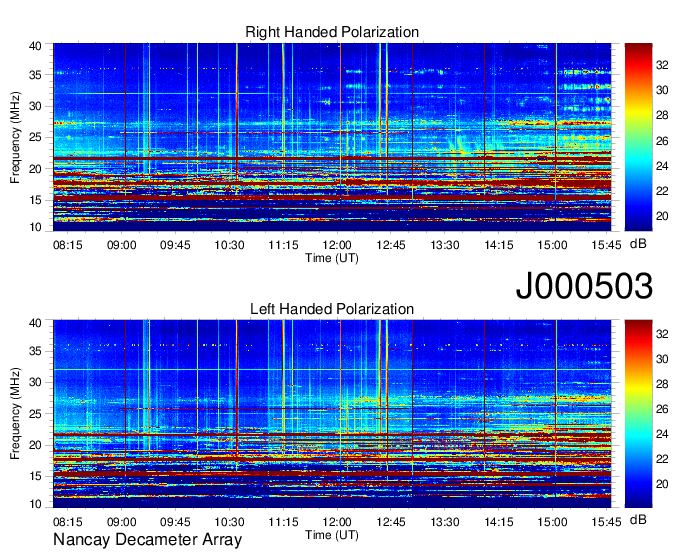This screenshot has width=680, height=552.
Task: Click 'Time (UT)' label under Right Handed plot
Action: click(332, 258)
